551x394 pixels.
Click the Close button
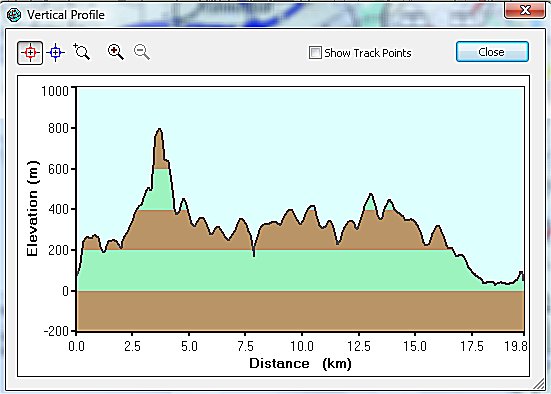coord(492,52)
